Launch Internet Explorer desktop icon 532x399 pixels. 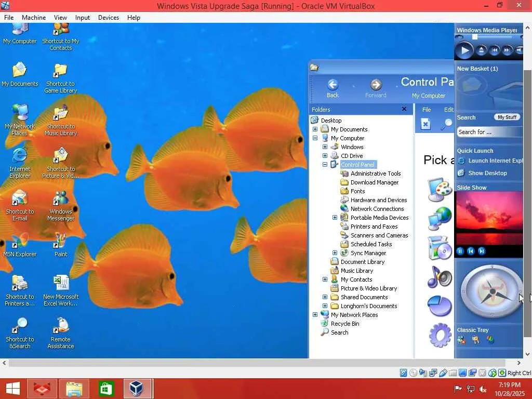coord(20,163)
